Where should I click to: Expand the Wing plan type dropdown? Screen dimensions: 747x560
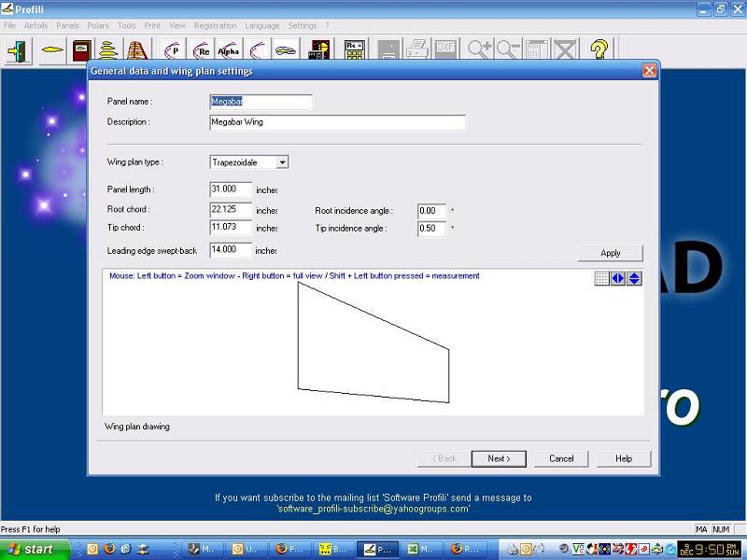point(283,162)
